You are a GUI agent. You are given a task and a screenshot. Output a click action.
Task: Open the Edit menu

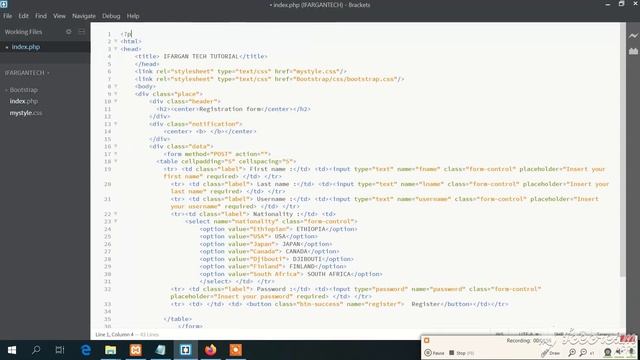point(24,16)
